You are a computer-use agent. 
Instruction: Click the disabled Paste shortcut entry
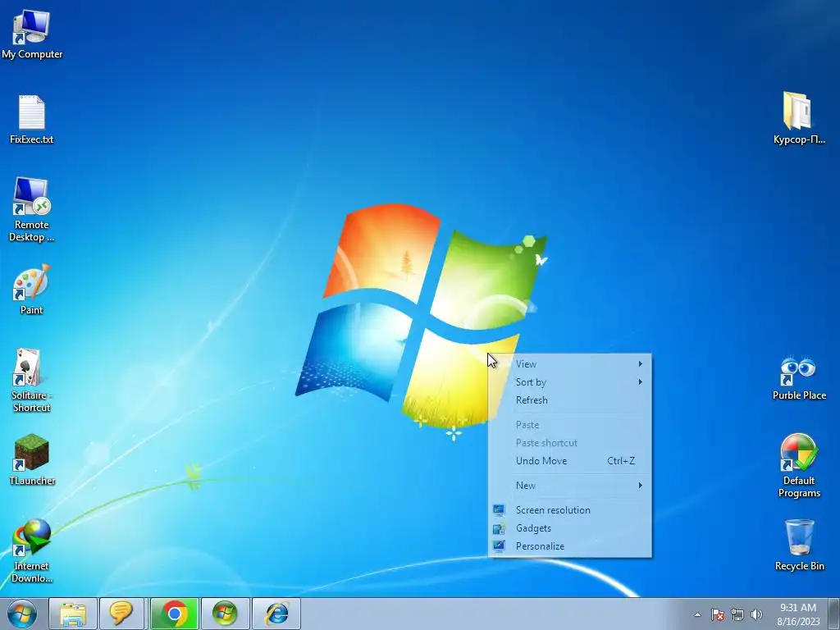570,443
